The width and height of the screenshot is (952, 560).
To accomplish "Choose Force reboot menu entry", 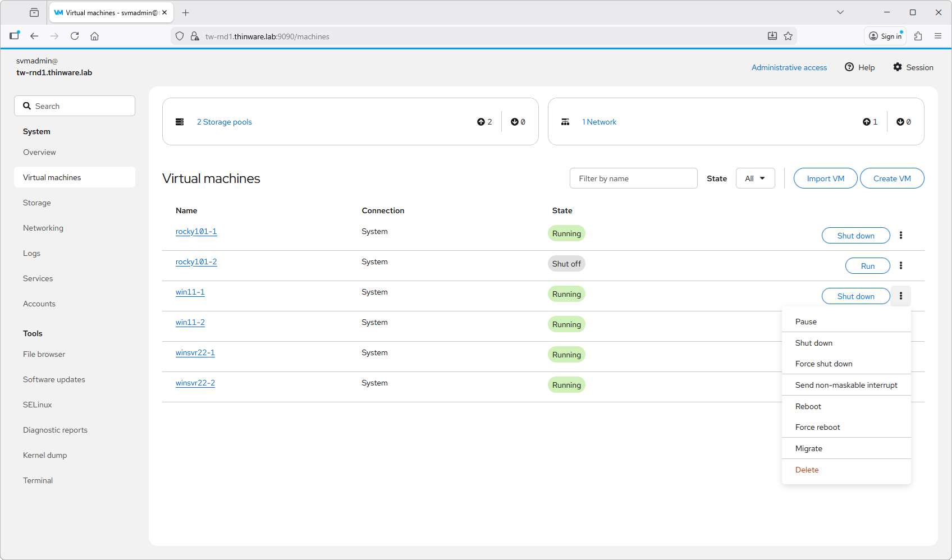I will click(x=846, y=427).
